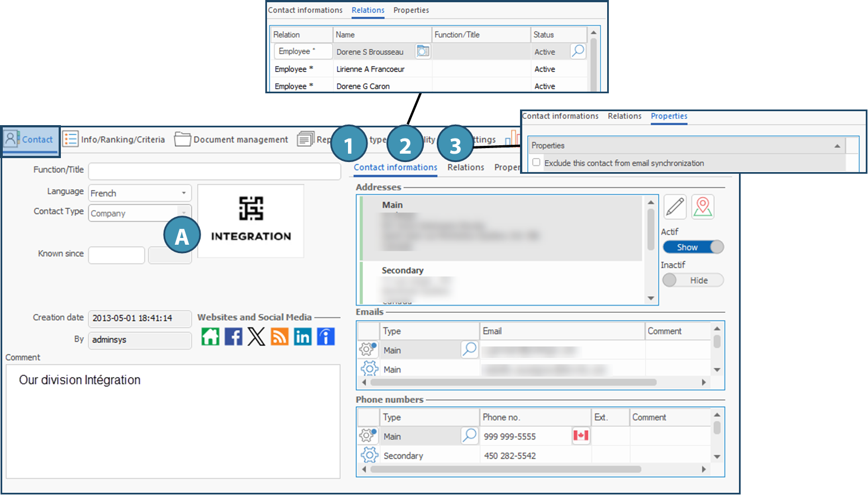Select the Info/Ranking/Criteria tab

114,140
